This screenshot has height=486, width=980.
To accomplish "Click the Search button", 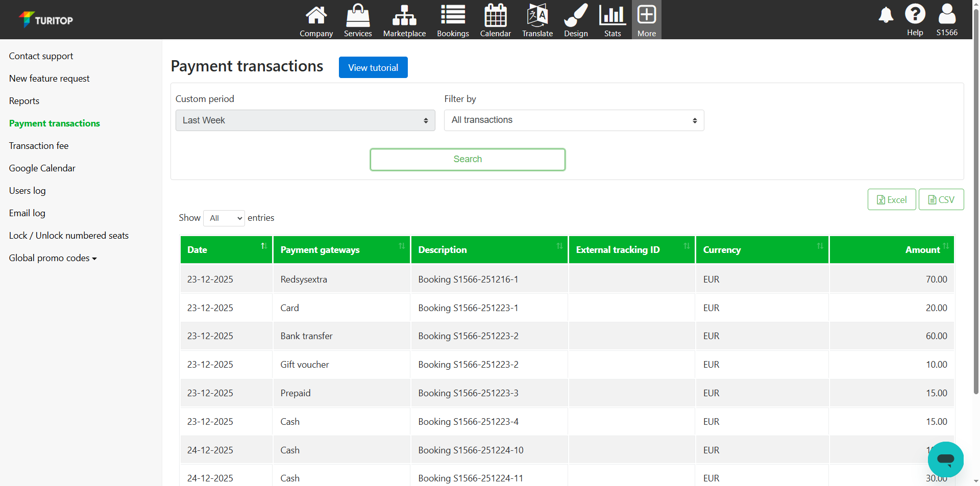I will pyautogui.click(x=468, y=160).
